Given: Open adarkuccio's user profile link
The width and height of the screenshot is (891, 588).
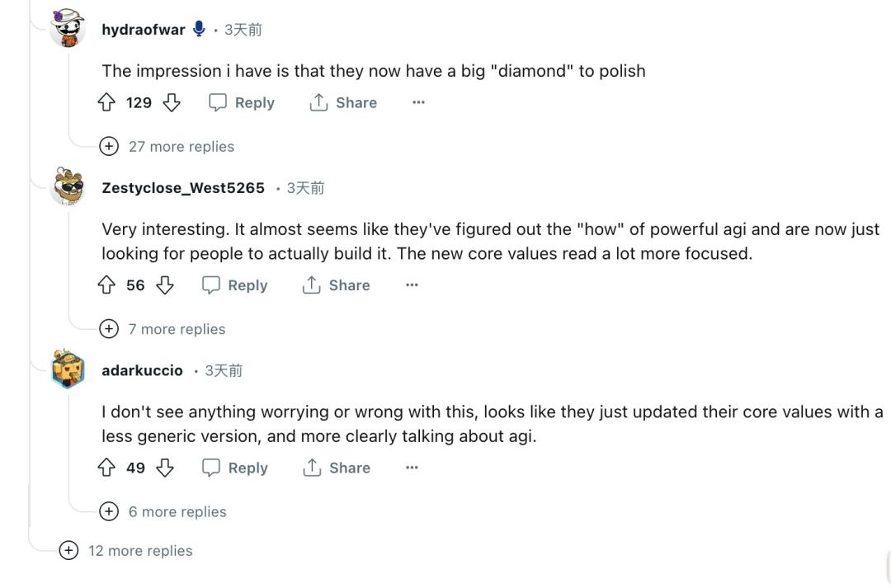Looking at the screenshot, I should pyautogui.click(x=142, y=370).
